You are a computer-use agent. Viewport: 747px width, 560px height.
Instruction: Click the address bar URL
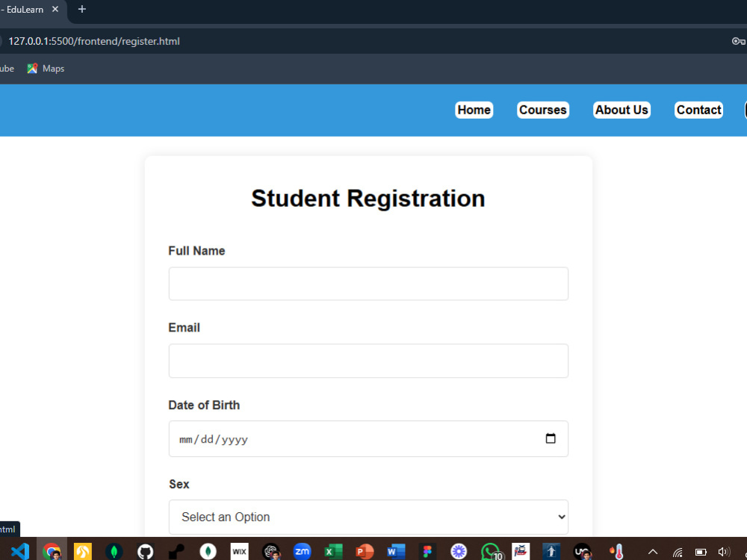[94, 41]
